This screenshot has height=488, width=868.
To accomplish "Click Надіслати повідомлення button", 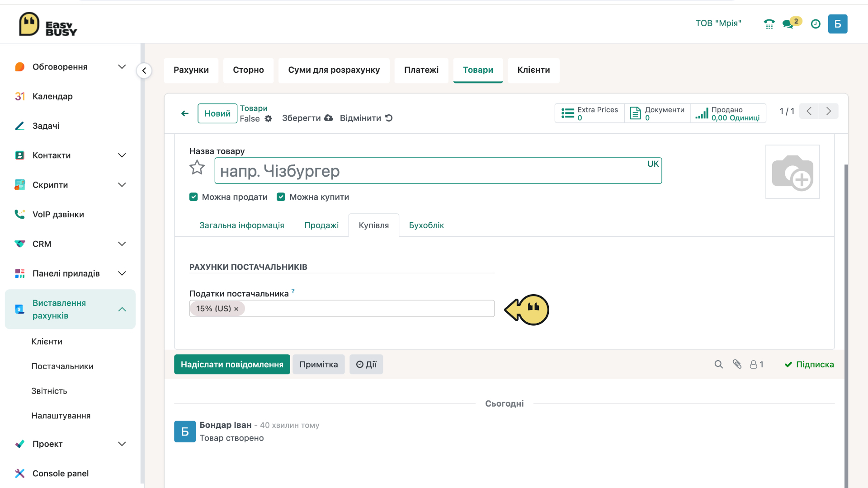I will 232,364.
